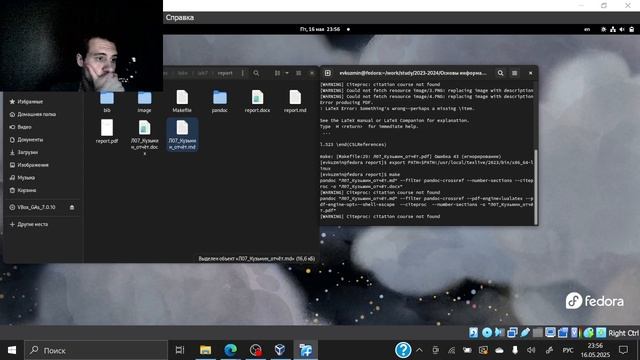Open new tab icon in terminal header

[x=328, y=73]
